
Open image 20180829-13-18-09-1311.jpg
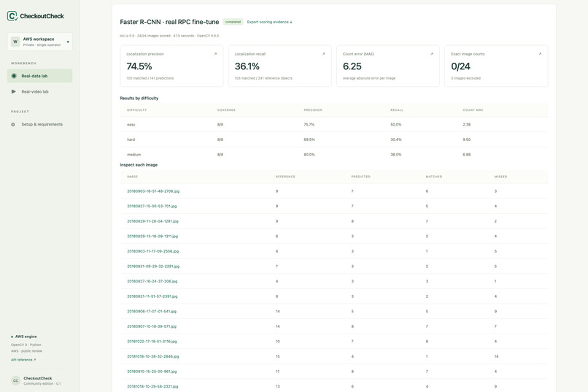click(152, 237)
